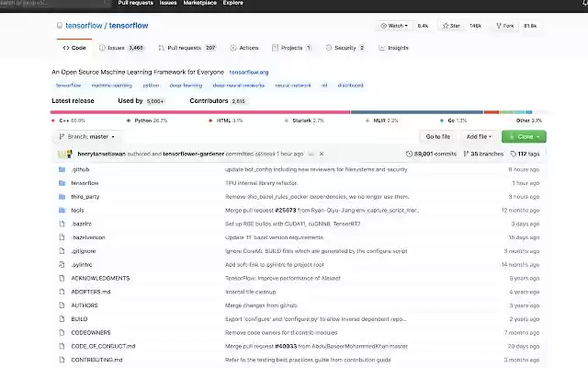Click the fork icon in Fork button
This screenshot has height=368, width=588.
(499, 26)
